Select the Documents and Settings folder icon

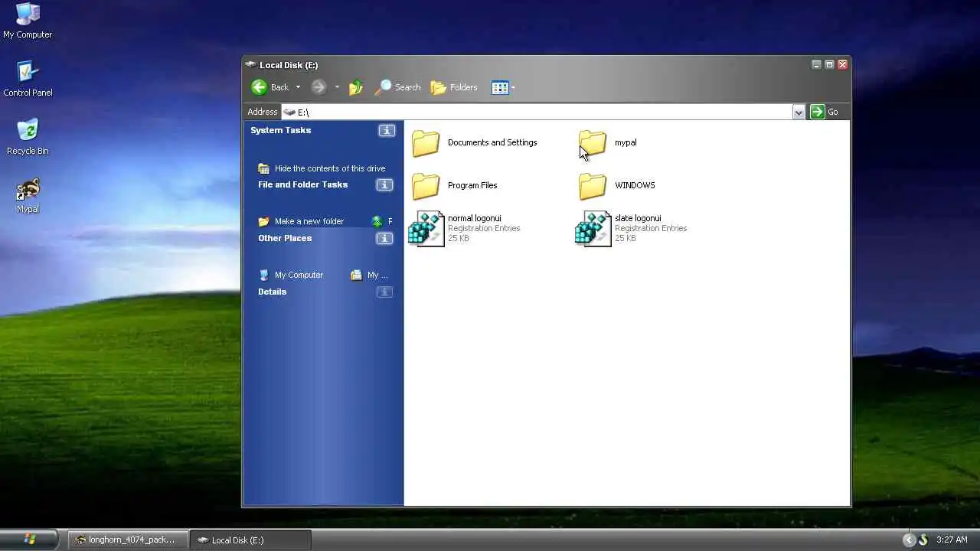click(x=426, y=142)
